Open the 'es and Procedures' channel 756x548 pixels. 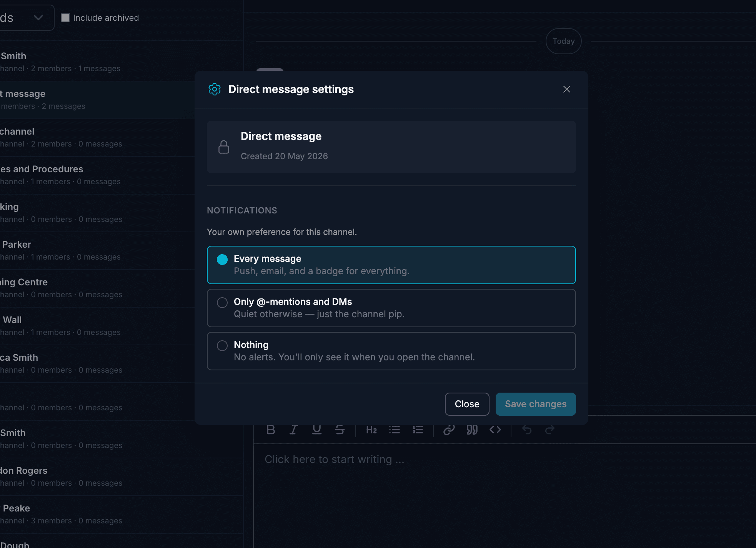coord(122,175)
